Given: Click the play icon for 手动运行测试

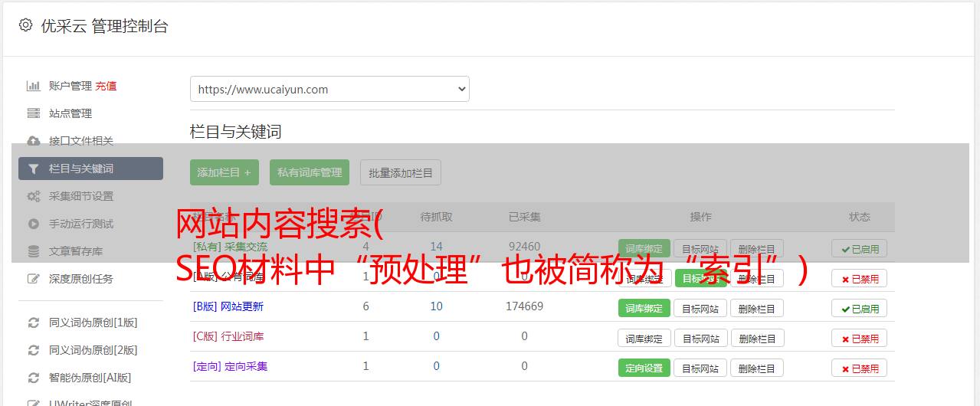Looking at the screenshot, I should pos(33,224).
